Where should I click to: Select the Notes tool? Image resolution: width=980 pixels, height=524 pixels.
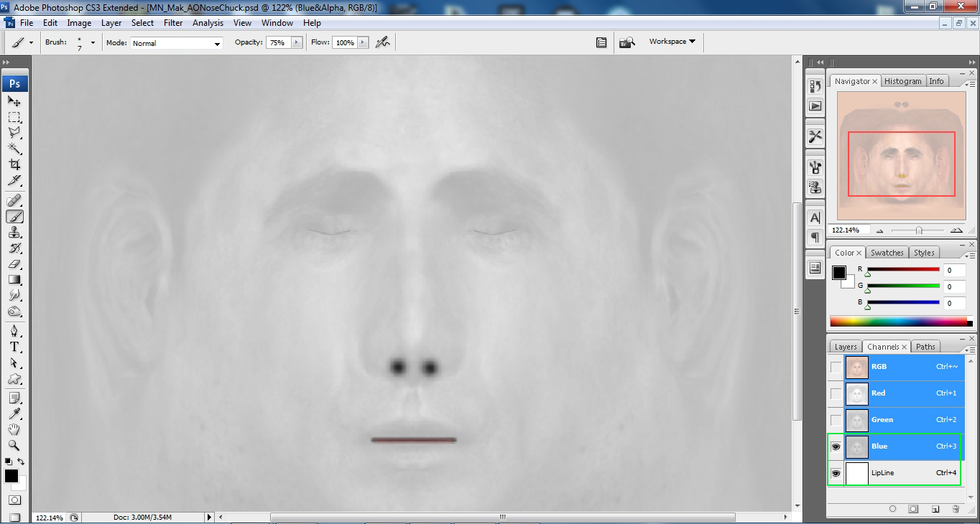14,398
